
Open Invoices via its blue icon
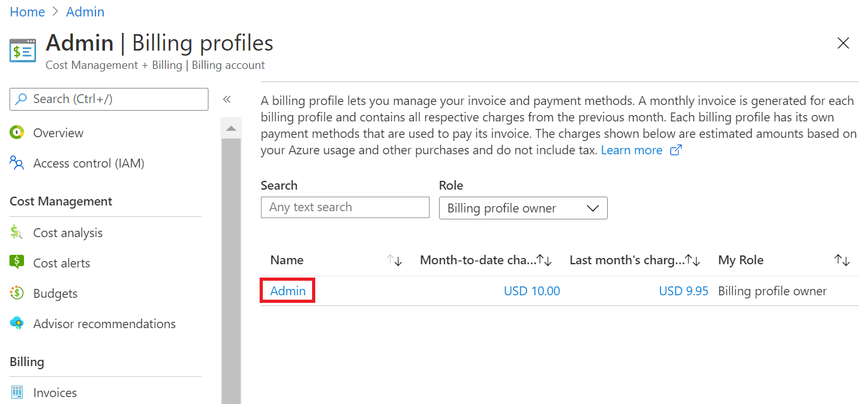(17, 392)
